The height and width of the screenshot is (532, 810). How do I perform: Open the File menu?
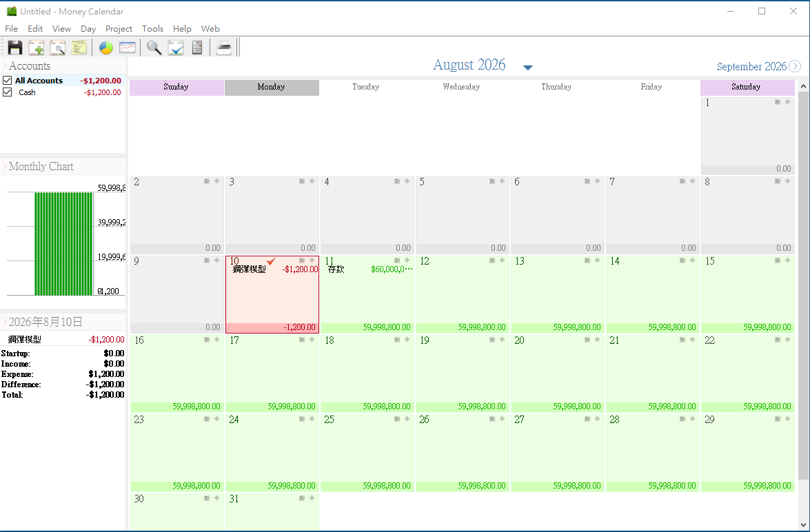click(11, 29)
